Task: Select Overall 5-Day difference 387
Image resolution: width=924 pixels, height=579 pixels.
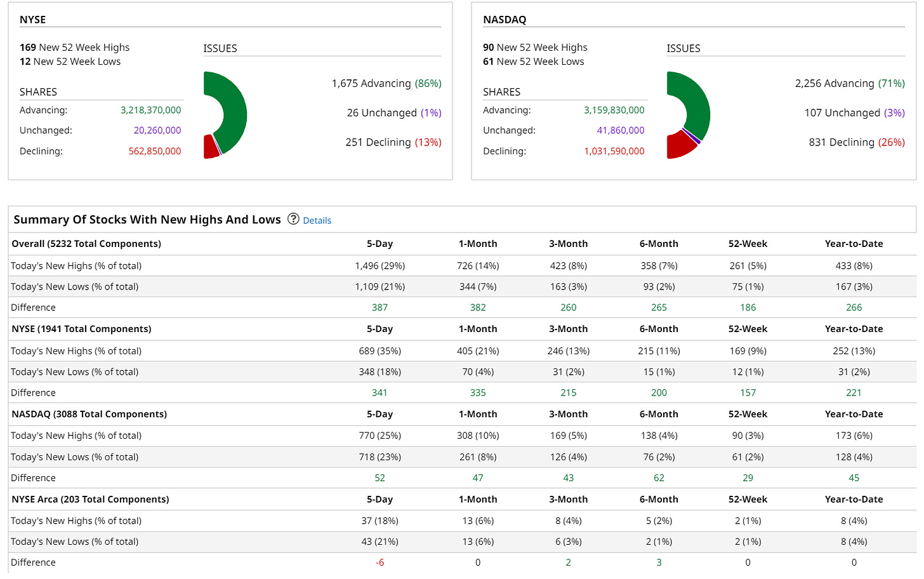Action: coord(380,308)
